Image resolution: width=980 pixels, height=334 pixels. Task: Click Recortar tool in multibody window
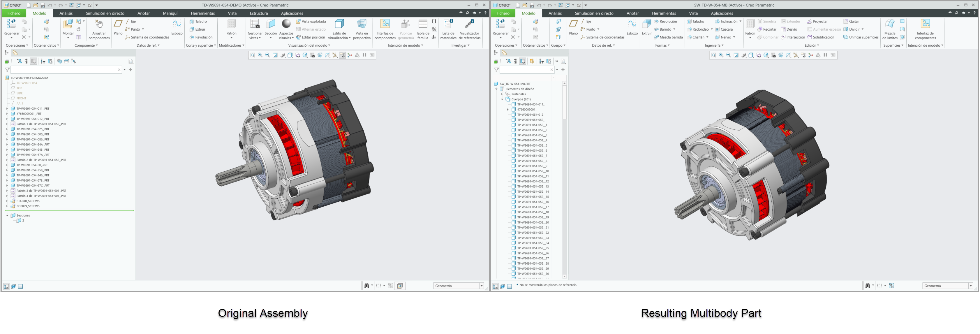(767, 29)
